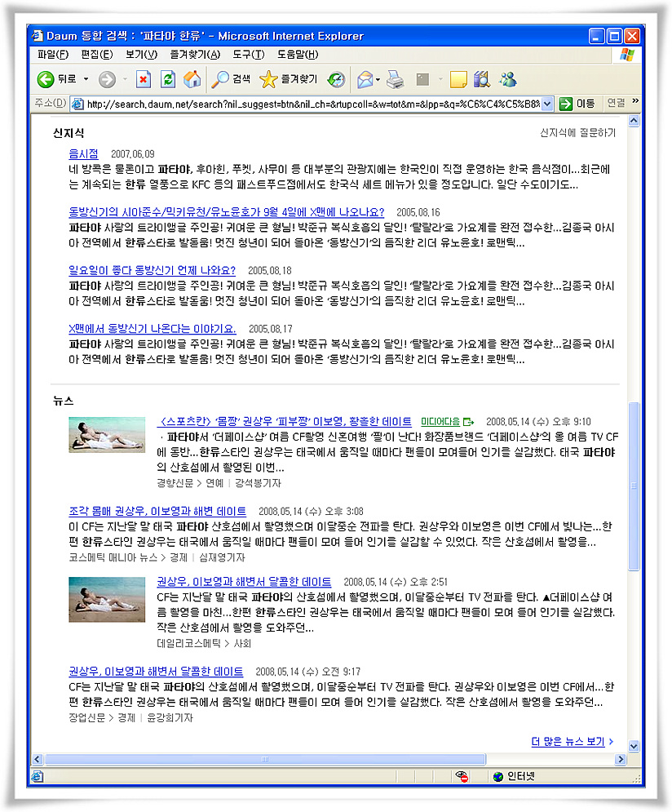Viewport: 672px width, 812px height.
Task: Open the Back history dropdown arrow
Action: coord(86,79)
